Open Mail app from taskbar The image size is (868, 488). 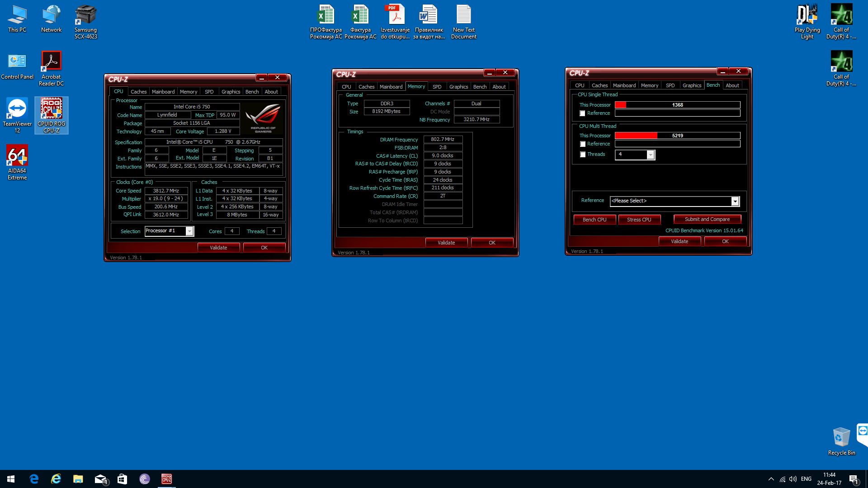[100, 479]
